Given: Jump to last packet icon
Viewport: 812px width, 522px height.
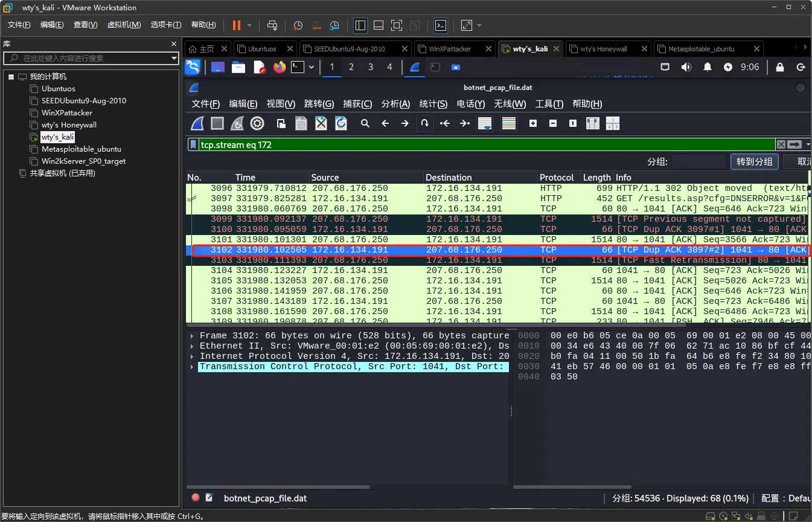Looking at the screenshot, I should [x=465, y=123].
